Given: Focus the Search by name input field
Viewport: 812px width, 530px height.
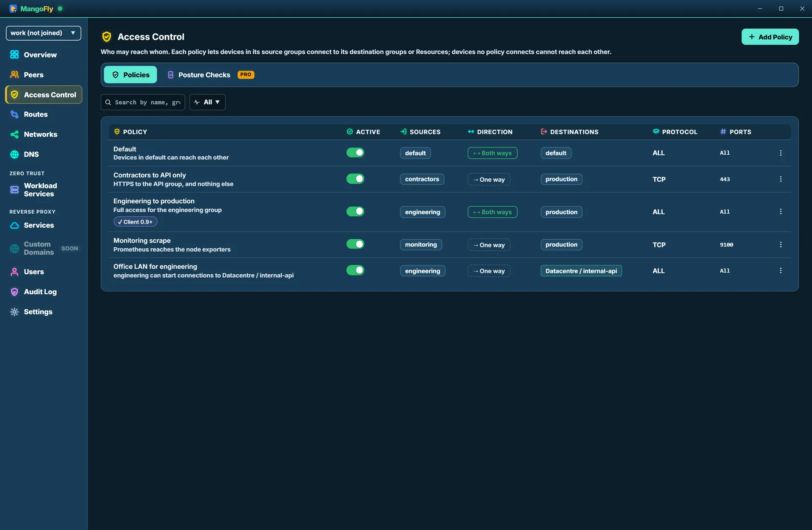Looking at the screenshot, I should click(143, 102).
